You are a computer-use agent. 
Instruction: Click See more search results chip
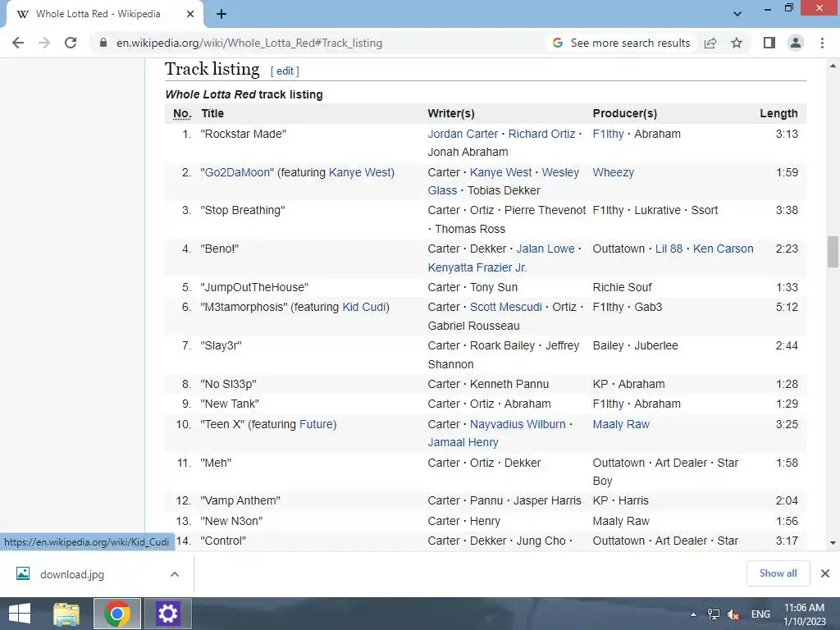622,43
